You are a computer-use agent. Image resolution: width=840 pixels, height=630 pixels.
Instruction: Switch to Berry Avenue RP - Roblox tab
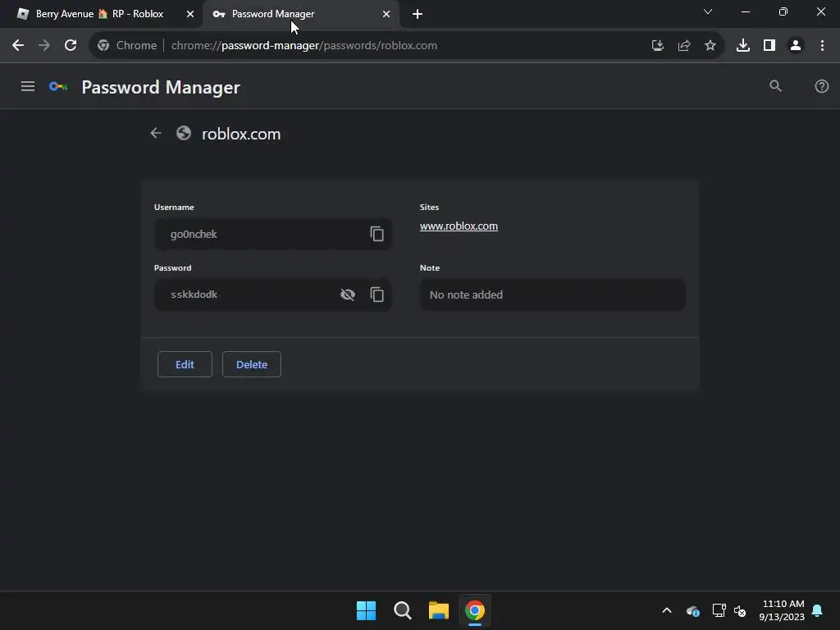coord(99,14)
